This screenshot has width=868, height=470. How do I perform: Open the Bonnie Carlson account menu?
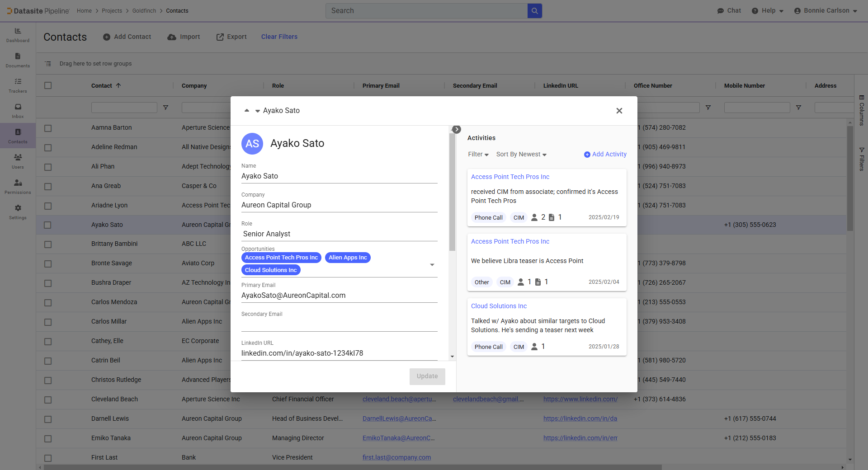coord(826,11)
